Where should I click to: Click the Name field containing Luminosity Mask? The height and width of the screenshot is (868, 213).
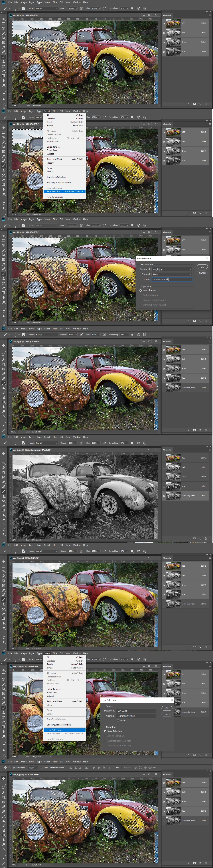pos(172,279)
